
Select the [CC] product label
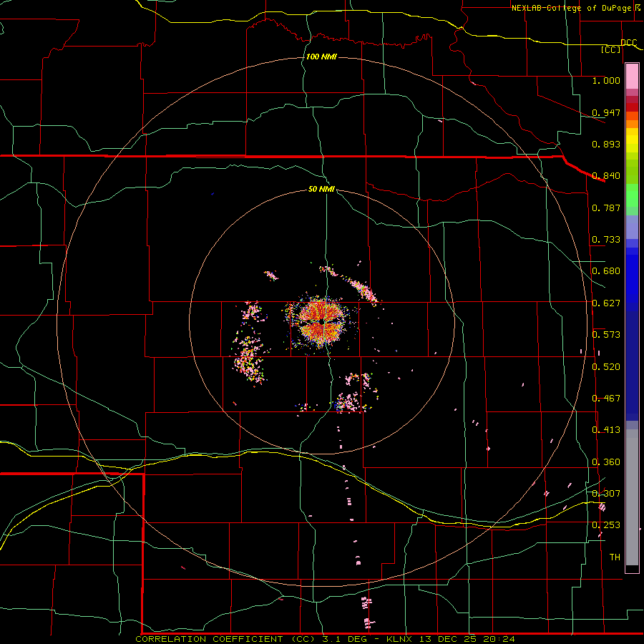[x=611, y=50]
